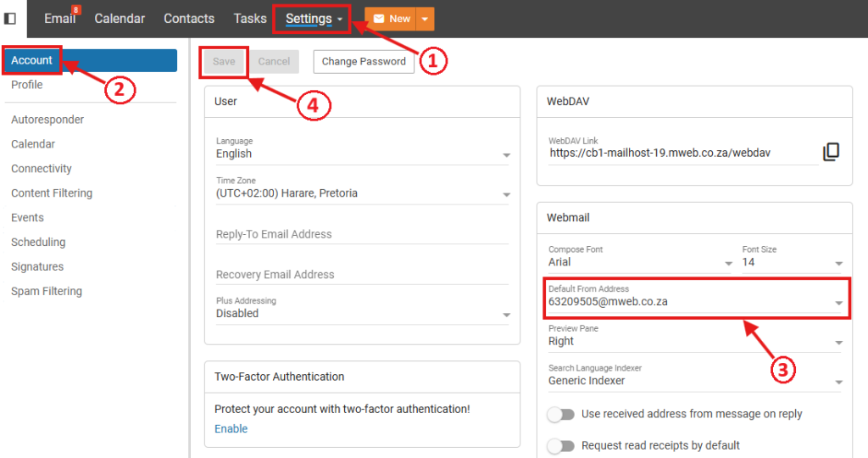Select Spam Filtering in sidebar
Viewport: 868px width, 458px height.
pyautogui.click(x=47, y=291)
